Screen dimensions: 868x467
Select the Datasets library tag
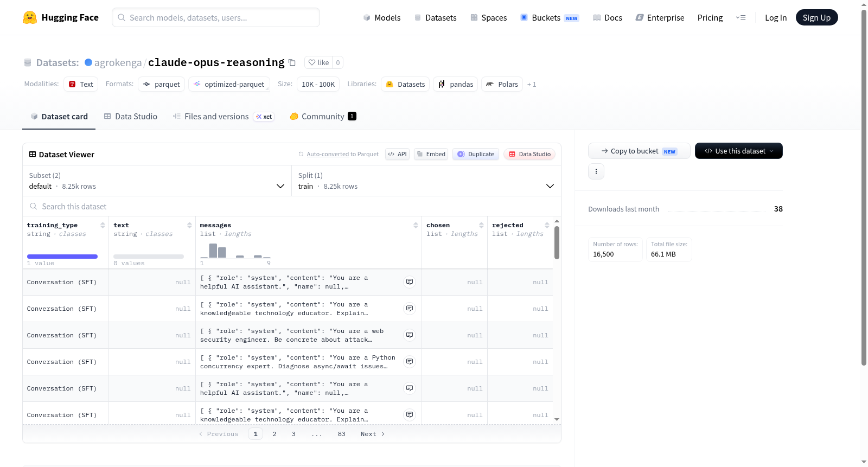pos(405,84)
